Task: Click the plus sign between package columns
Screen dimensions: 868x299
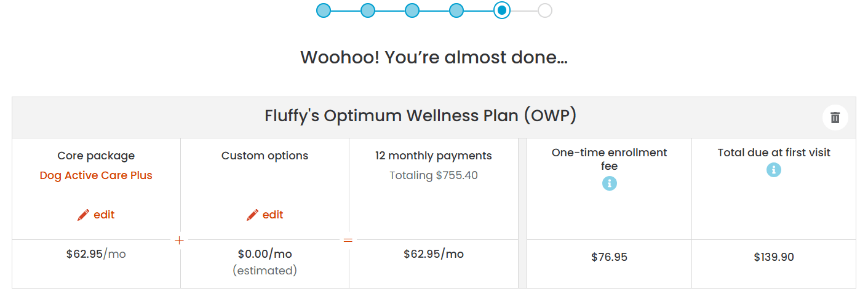Action: [x=180, y=240]
